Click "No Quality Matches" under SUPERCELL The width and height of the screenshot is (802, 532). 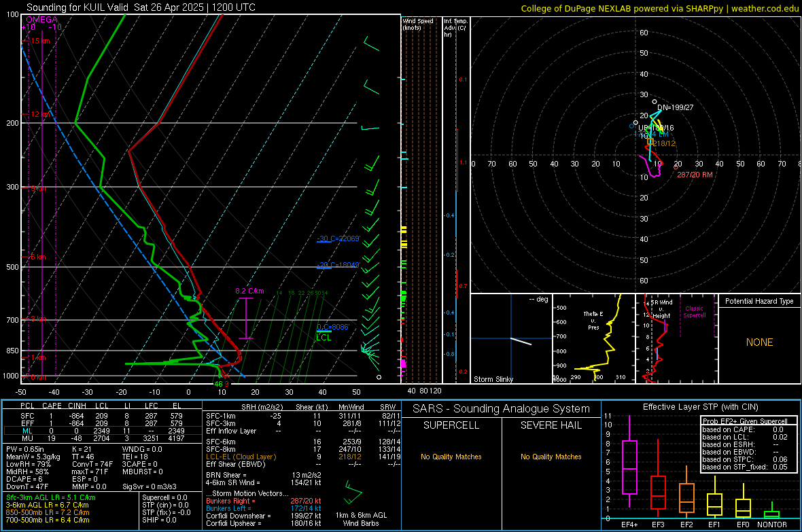451,457
